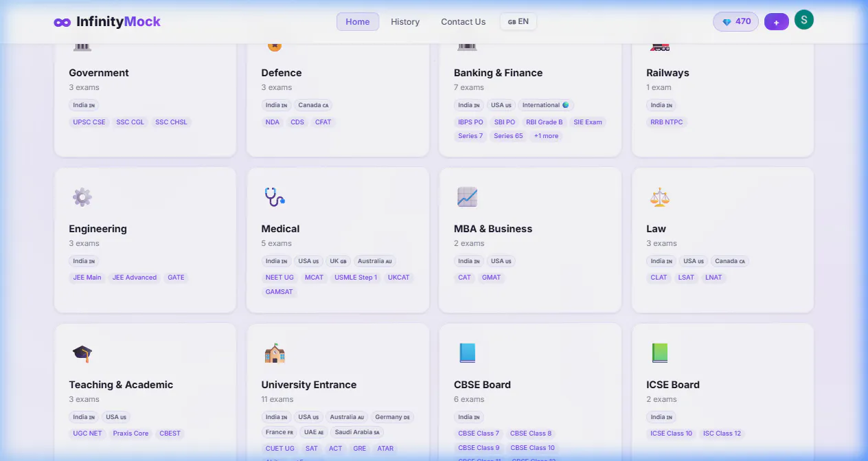Select the JEE Main exam tag
The width and height of the screenshot is (868, 461).
click(87, 278)
